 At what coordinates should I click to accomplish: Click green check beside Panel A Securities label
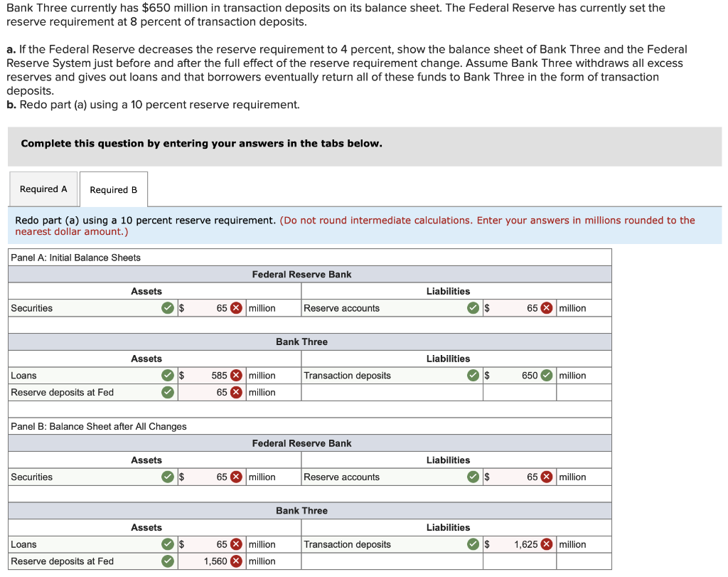(168, 308)
